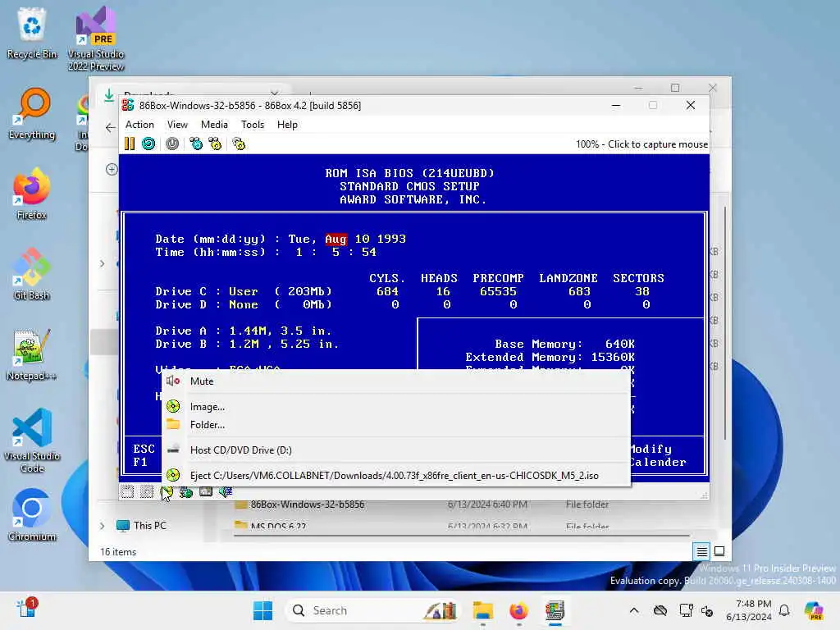
Task: Open View menu in 86Box
Action: (x=177, y=125)
